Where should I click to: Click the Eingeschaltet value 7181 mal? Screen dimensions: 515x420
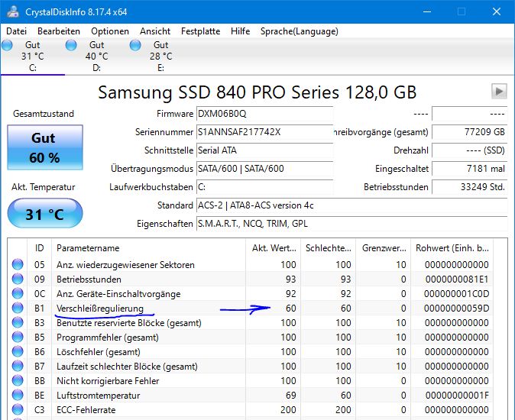pyautogui.click(x=470, y=169)
